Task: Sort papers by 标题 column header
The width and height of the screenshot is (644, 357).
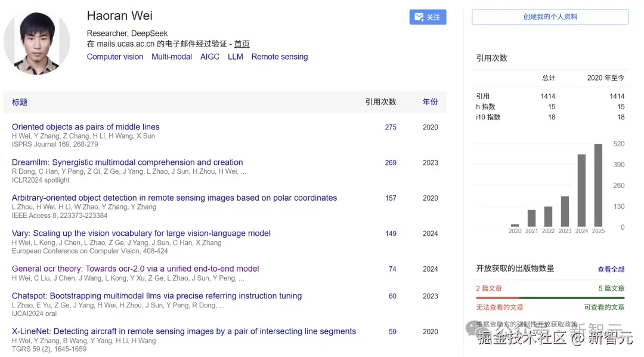Action: click(x=20, y=102)
